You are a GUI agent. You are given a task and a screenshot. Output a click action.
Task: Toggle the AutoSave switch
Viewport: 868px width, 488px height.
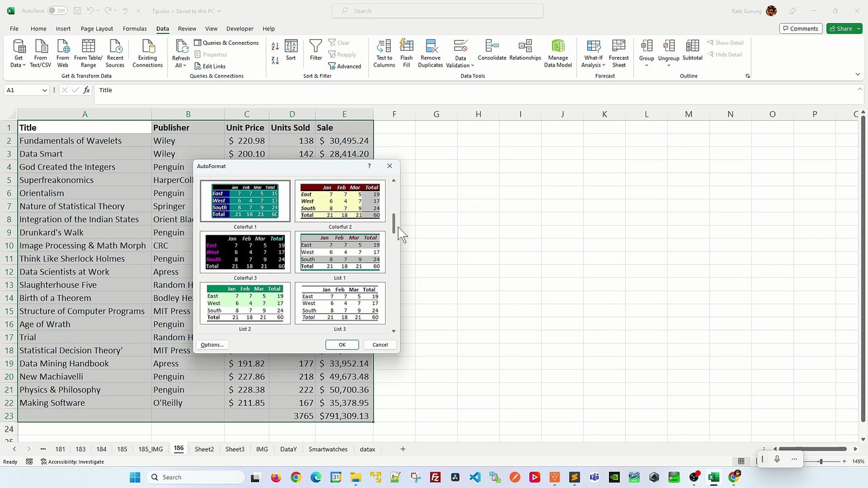(x=57, y=11)
